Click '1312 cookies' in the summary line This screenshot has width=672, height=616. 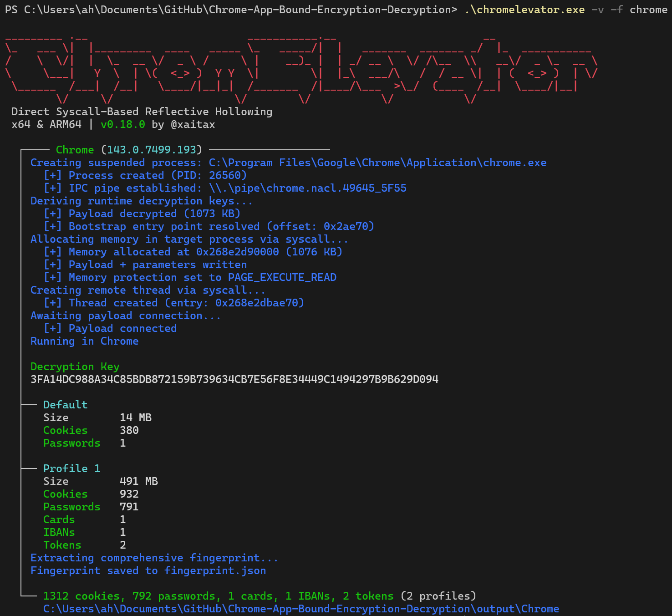point(82,596)
